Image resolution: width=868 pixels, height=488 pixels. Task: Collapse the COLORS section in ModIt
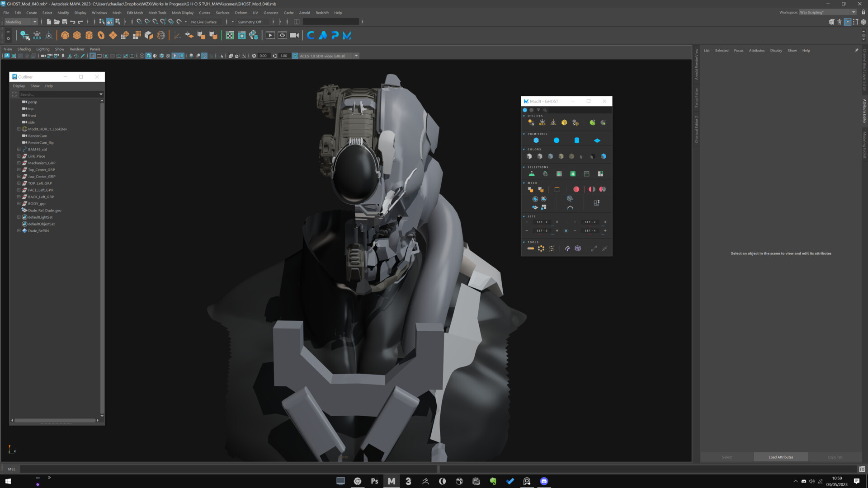524,149
